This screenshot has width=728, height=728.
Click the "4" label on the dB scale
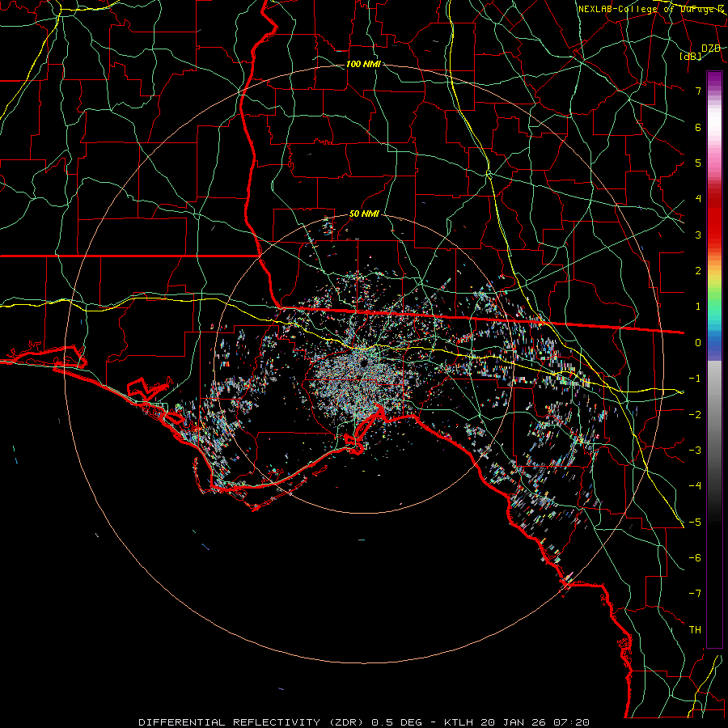[698, 199]
